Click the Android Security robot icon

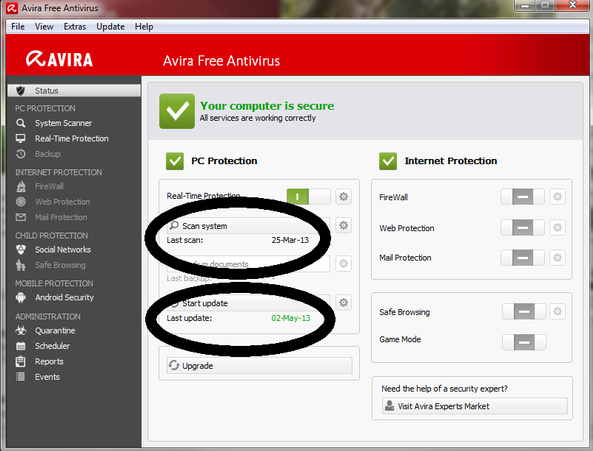21,298
